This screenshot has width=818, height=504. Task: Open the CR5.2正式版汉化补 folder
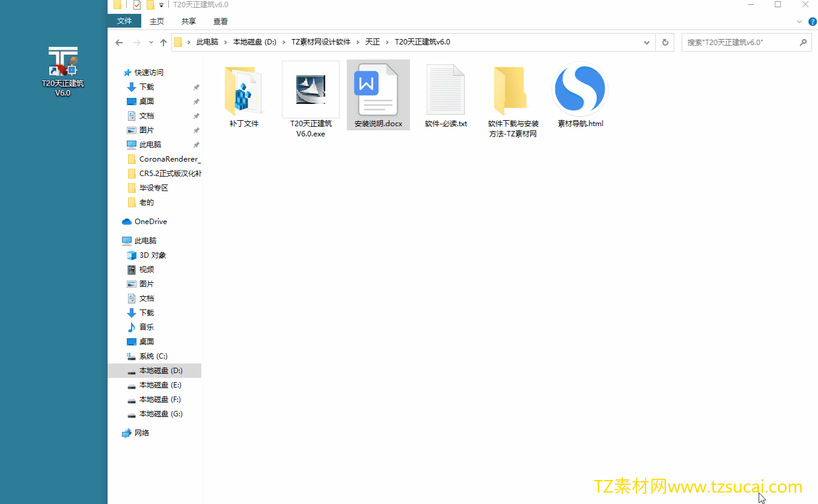tap(164, 174)
